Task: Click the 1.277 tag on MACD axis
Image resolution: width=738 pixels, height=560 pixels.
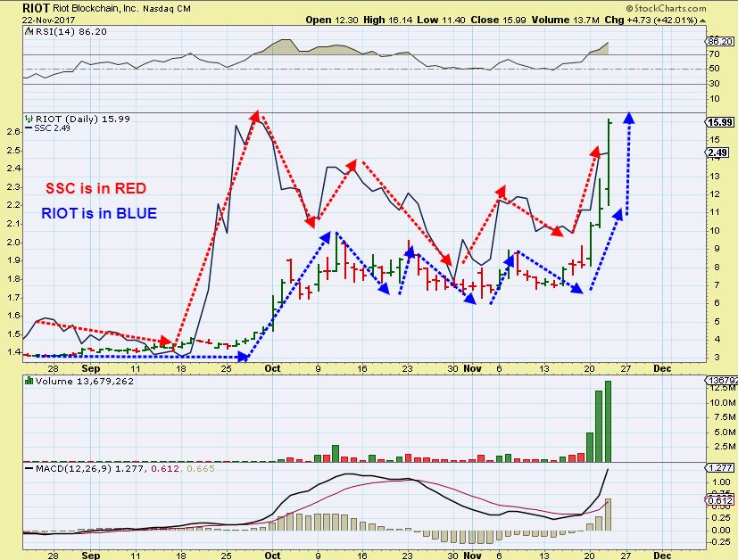Action: point(720,468)
